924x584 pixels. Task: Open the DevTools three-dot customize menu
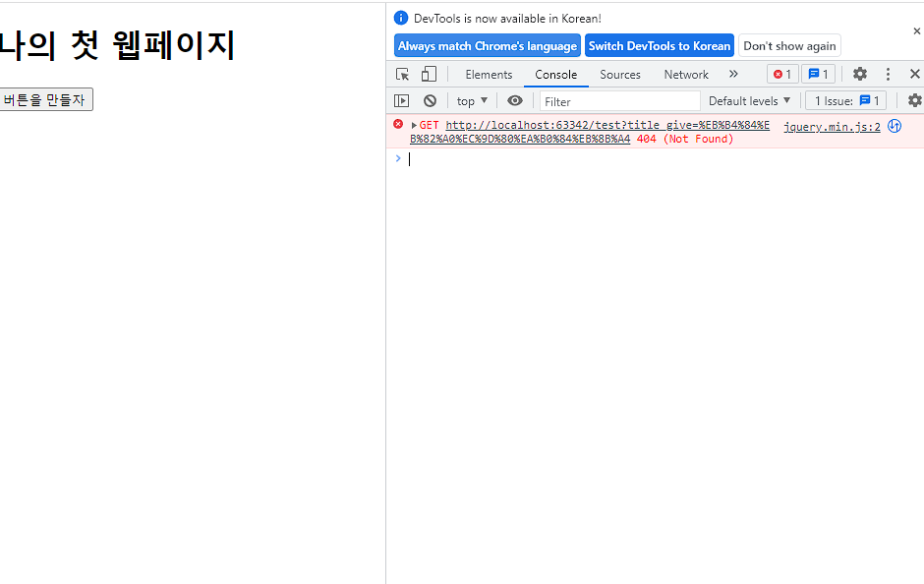[888, 74]
